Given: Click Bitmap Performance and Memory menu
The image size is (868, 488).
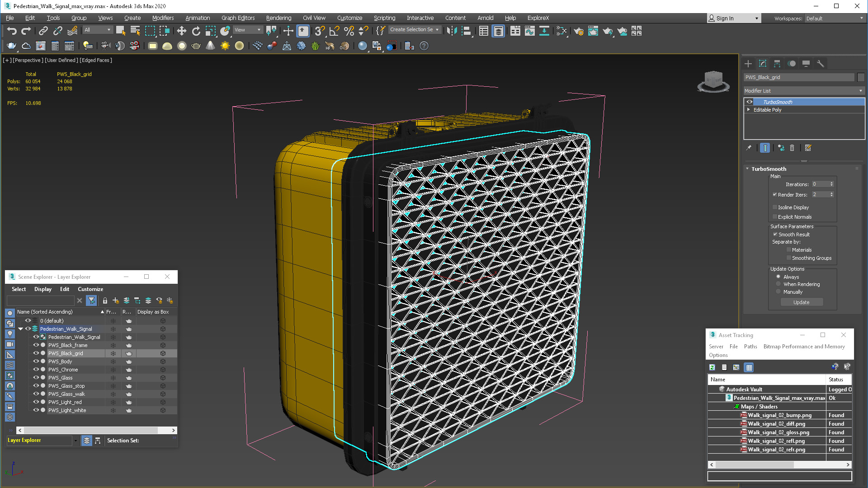Looking at the screenshot, I should coord(804,347).
